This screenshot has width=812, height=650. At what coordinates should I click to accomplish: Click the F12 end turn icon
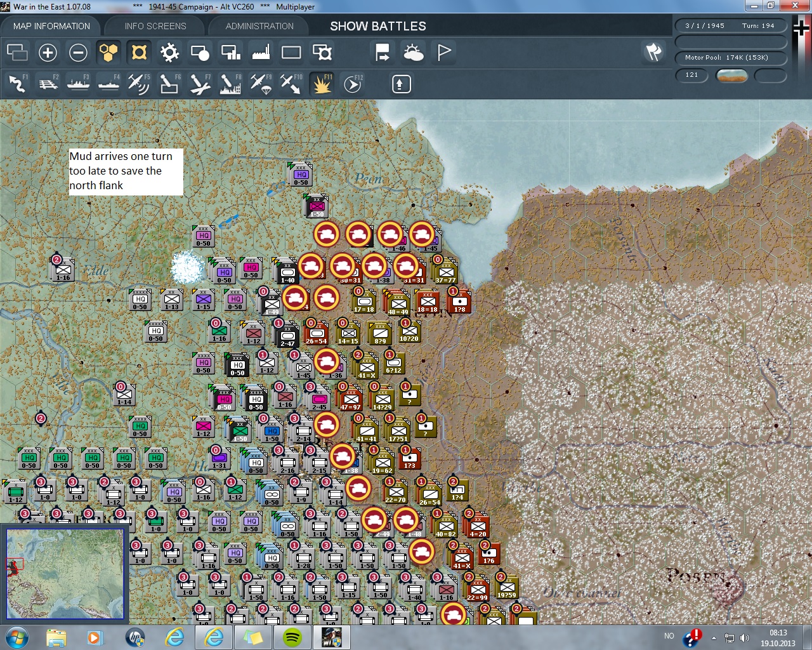point(352,84)
